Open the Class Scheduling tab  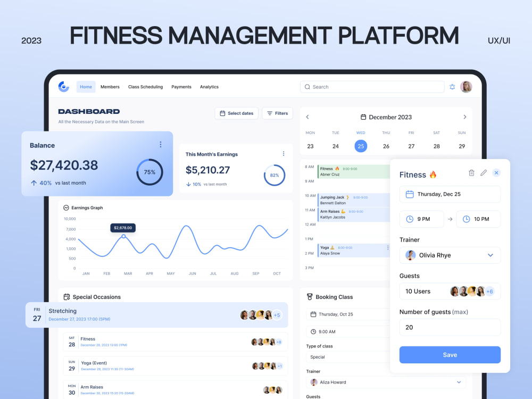tap(146, 87)
